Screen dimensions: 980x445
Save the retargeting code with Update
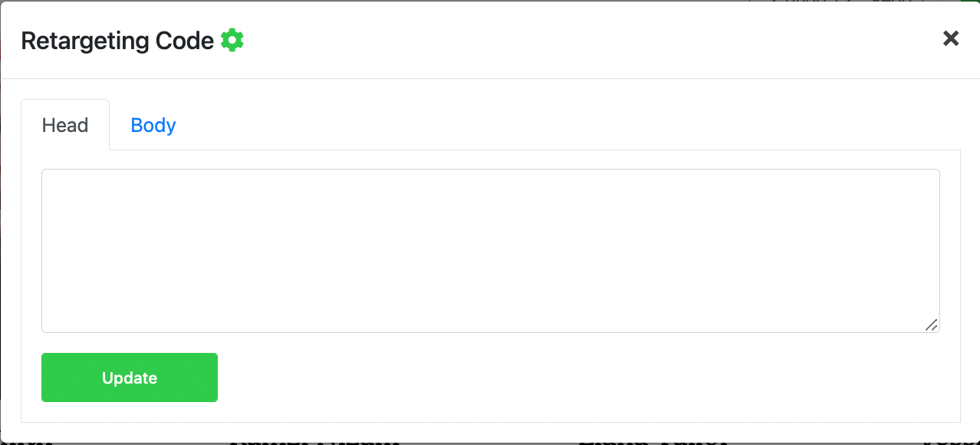click(130, 377)
